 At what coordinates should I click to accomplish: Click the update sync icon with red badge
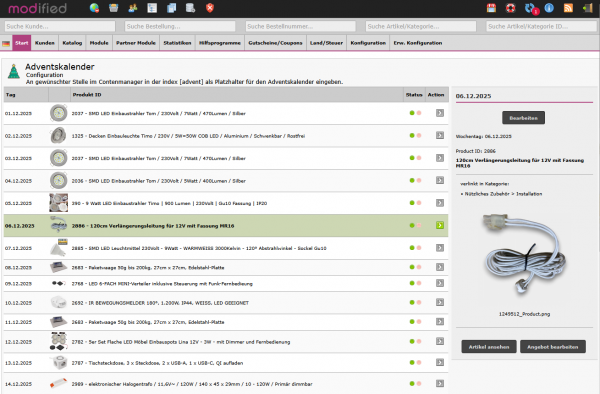point(530,8)
